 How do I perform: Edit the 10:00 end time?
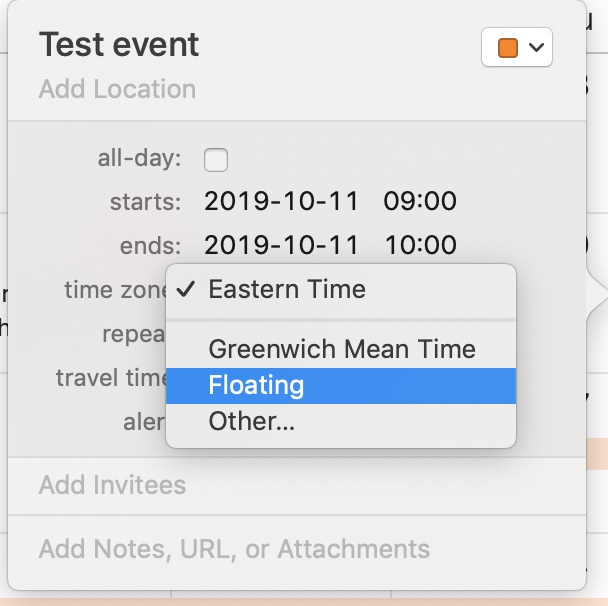419,245
